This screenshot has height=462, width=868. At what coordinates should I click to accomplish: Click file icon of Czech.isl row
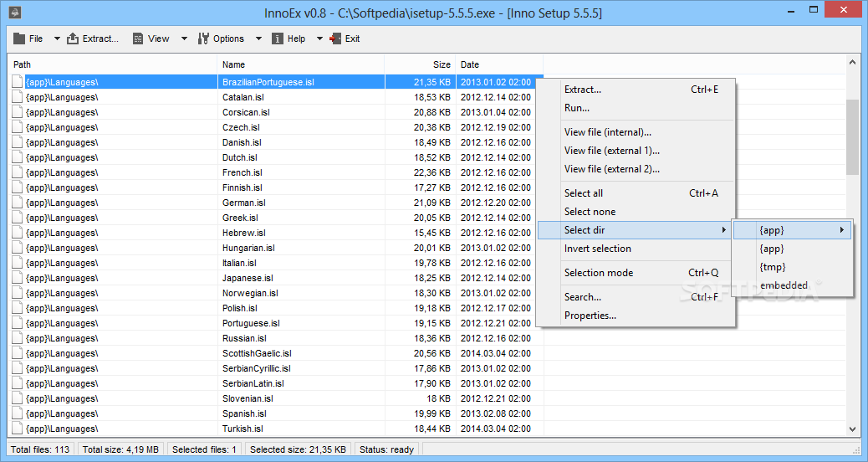(x=18, y=127)
